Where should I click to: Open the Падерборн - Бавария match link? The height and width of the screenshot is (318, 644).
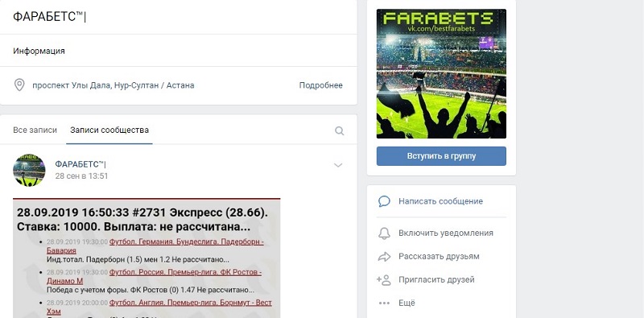(155, 246)
